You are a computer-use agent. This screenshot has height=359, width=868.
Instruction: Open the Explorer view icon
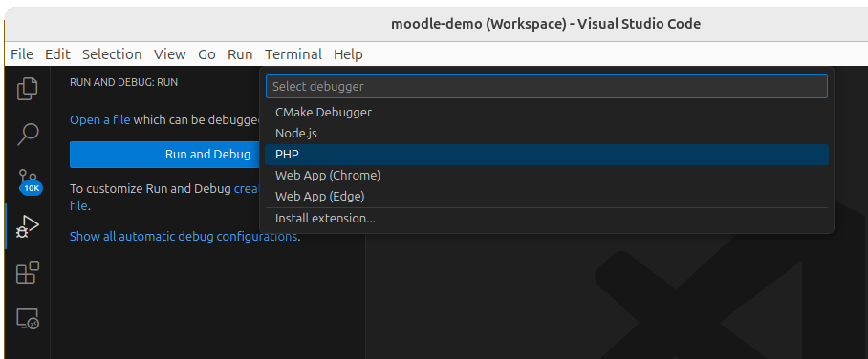28,89
